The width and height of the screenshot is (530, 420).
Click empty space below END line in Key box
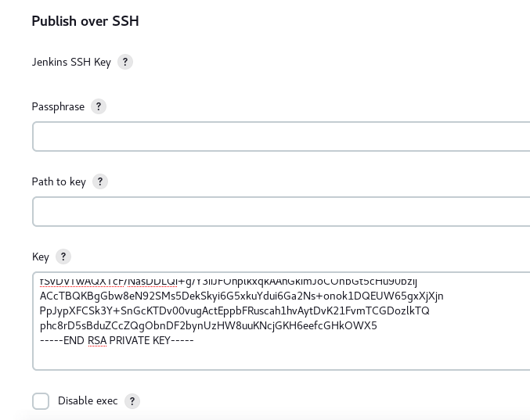click(281, 358)
